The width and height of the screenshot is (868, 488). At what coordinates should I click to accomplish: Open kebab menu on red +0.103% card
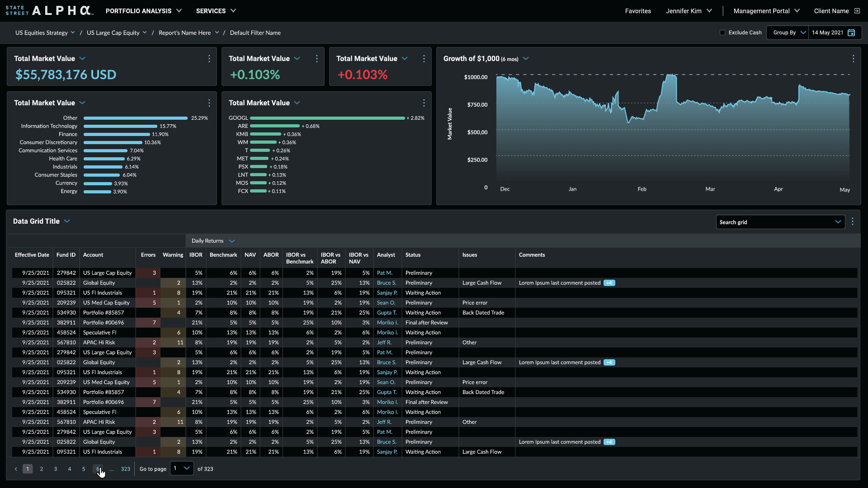click(x=424, y=59)
